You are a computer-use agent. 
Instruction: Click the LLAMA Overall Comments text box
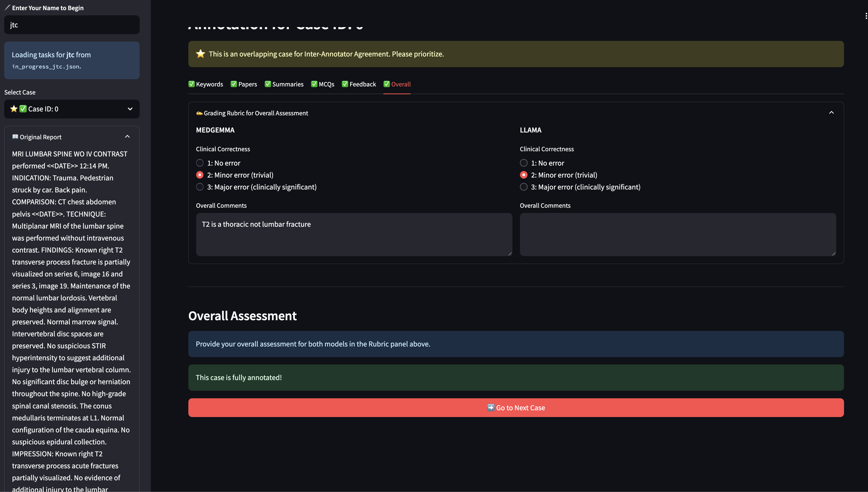678,234
